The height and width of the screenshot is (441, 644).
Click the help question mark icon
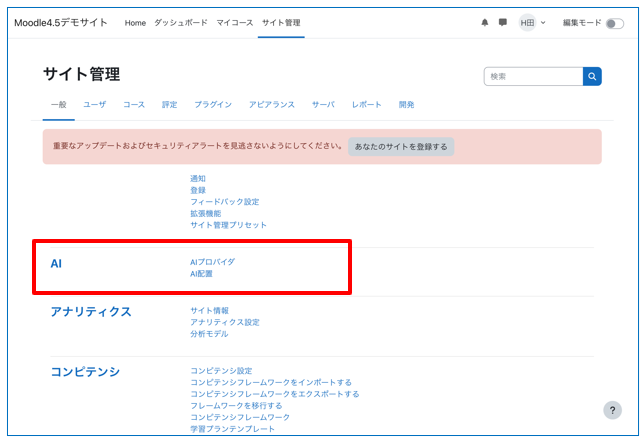pos(612,410)
